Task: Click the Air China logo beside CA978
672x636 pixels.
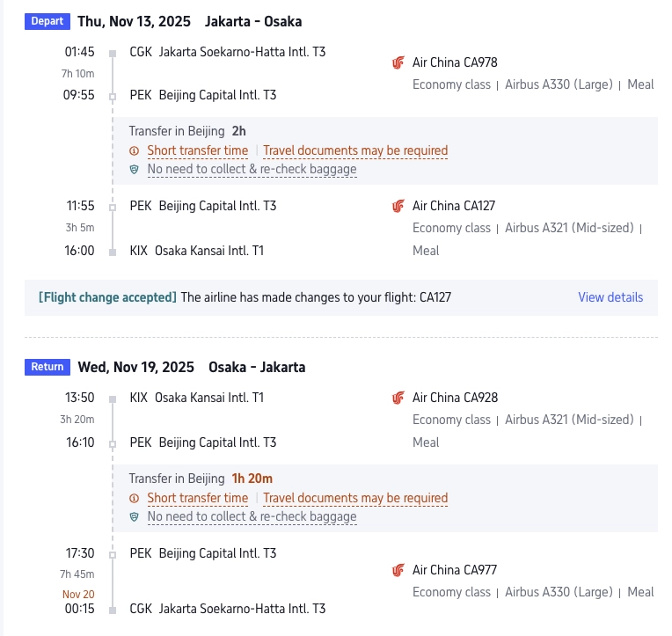Action: 398,62
